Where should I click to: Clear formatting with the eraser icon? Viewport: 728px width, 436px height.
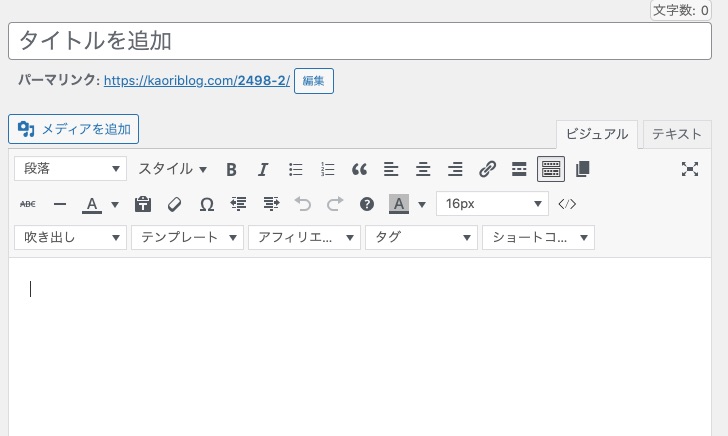175,204
